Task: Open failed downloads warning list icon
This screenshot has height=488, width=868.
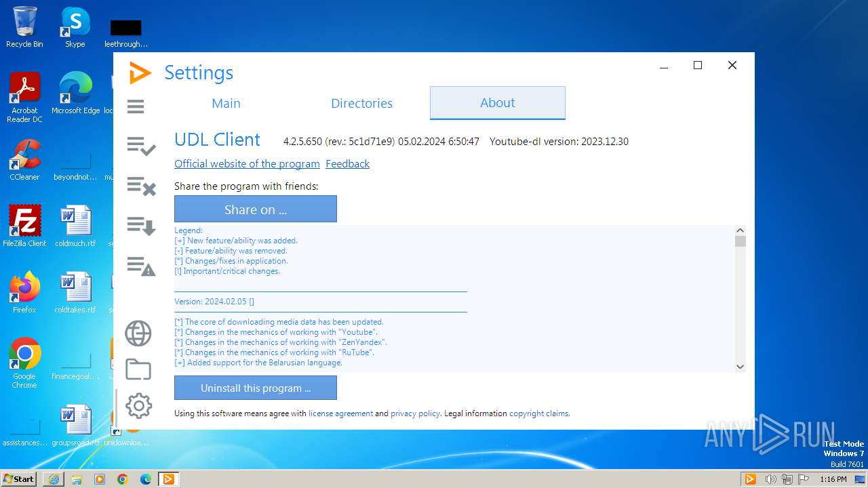Action: click(x=141, y=266)
